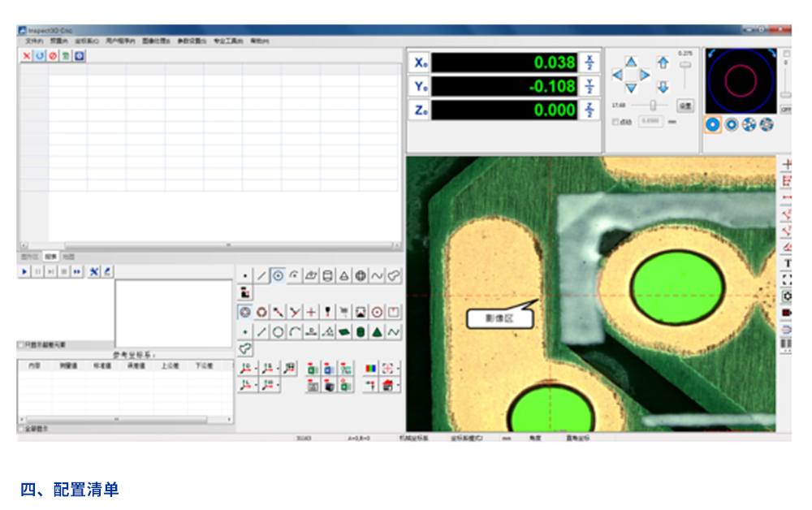
Task: Select the line measurement tool in top row
Action: pos(261,276)
